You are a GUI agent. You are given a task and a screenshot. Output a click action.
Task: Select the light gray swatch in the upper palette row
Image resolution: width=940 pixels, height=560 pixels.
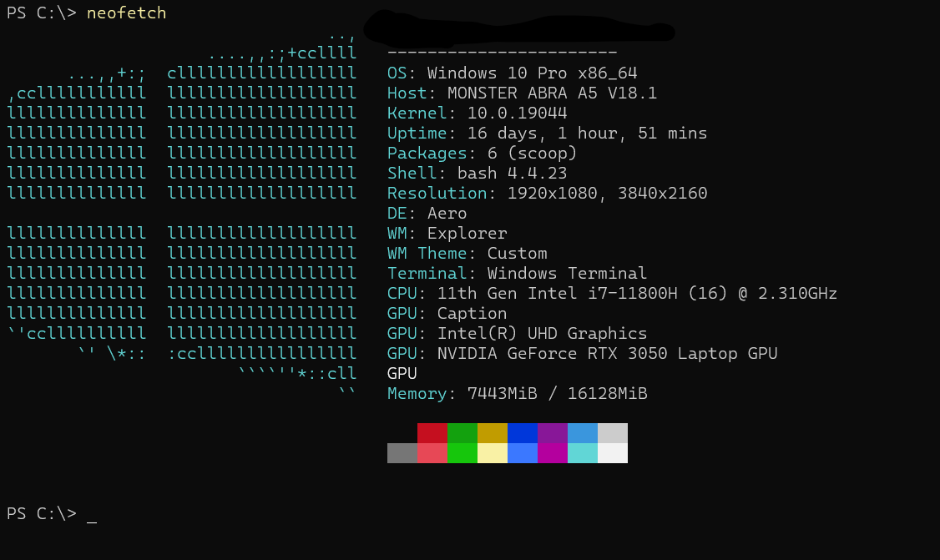click(x=613, y=433)
